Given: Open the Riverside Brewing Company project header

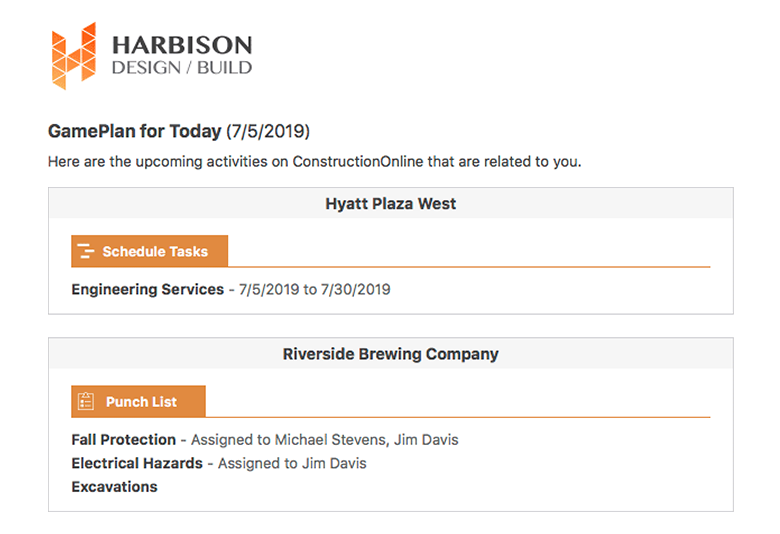Looking at the screenshot, I should point(390,354).
